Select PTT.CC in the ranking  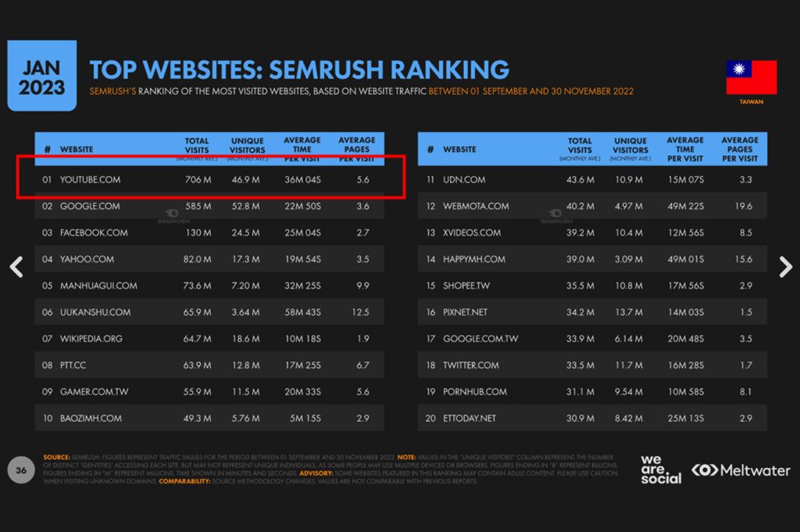(x=73, y=365)
